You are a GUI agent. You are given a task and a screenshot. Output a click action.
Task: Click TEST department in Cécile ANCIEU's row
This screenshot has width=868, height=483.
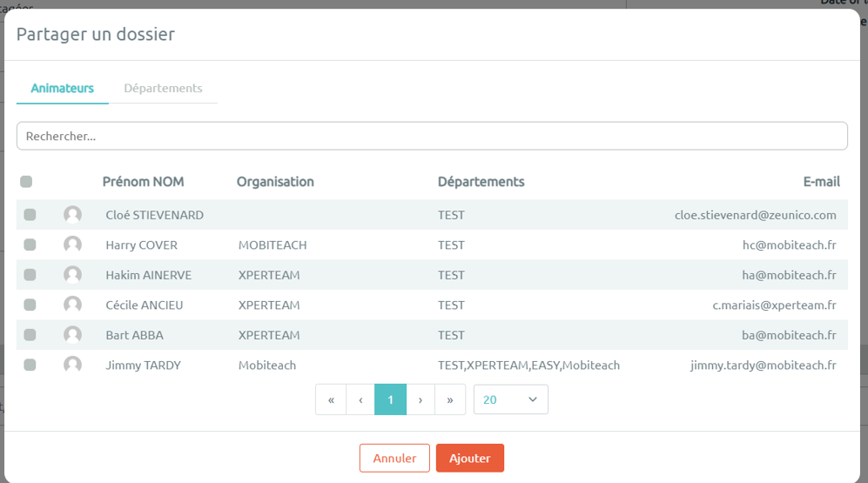click(x=451, y=305)
